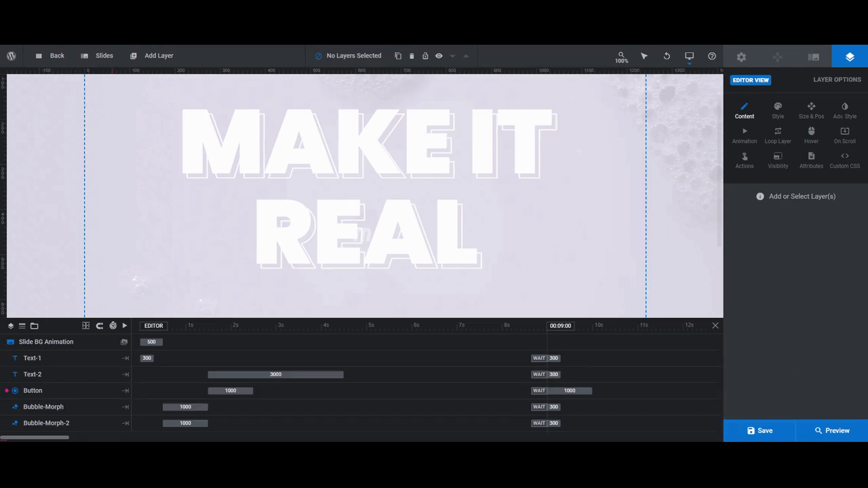Open the Adv. Style section
This screenshot has width=868, height=488.
[845, 110]
